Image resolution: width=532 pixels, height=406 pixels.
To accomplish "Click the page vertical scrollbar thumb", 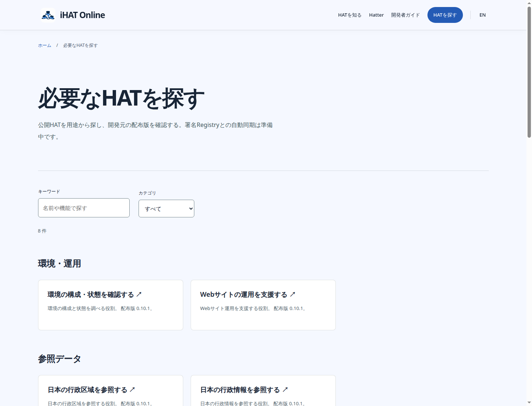I will (529, 72).
